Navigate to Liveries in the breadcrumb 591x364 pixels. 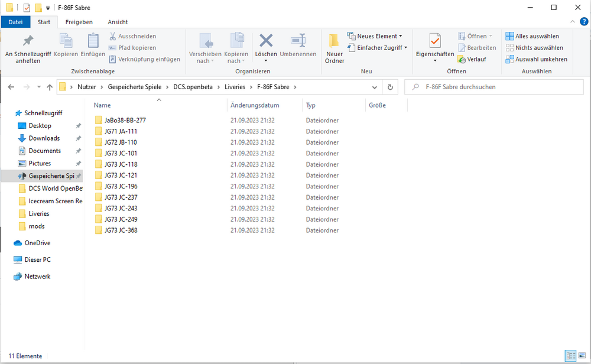235,87
